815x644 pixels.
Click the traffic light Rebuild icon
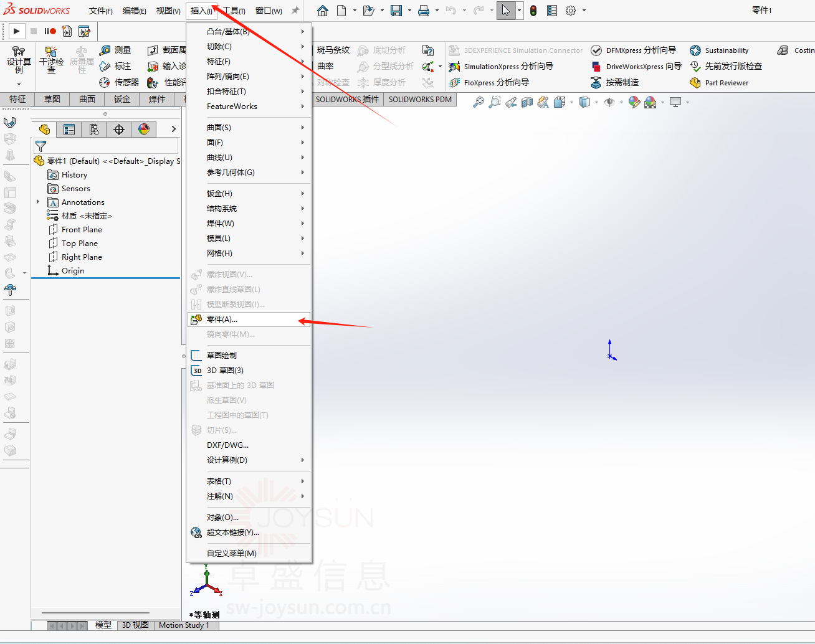533,11
